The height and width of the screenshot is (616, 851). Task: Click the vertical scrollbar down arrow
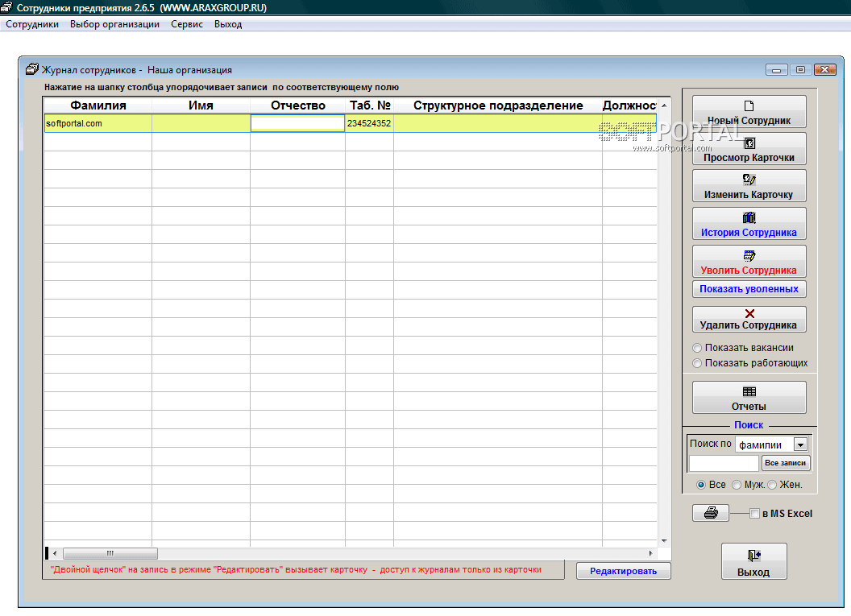pos(664,541)
